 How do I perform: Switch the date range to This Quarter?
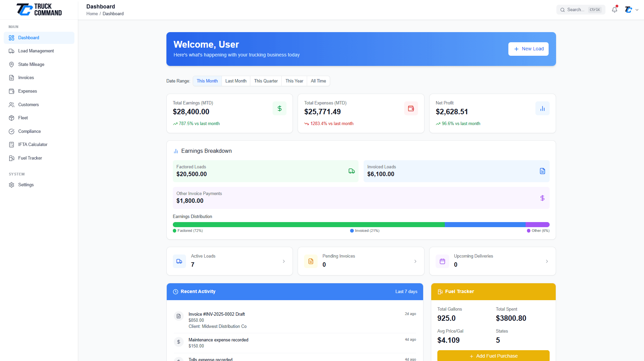coord(266,81)
